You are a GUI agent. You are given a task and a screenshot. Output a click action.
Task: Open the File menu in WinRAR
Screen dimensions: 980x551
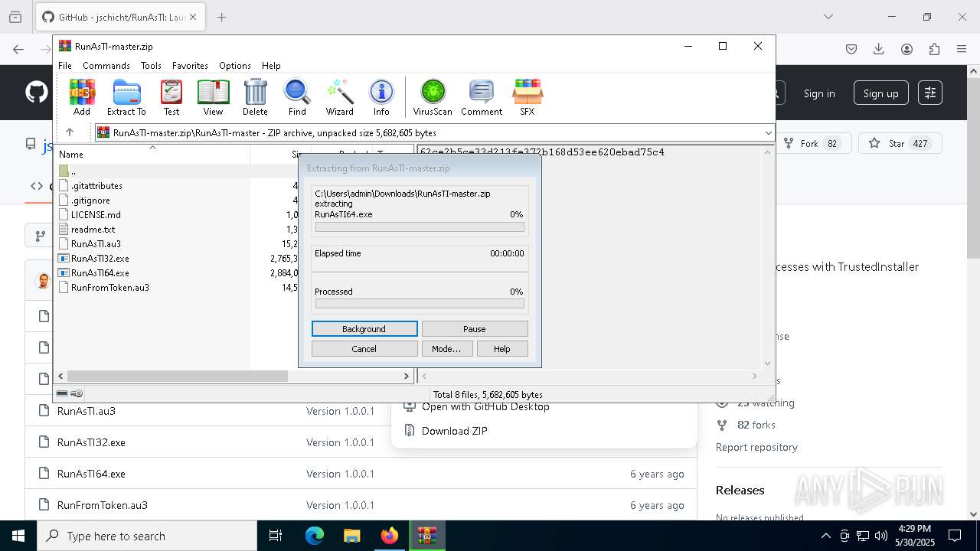coord(65,66)
